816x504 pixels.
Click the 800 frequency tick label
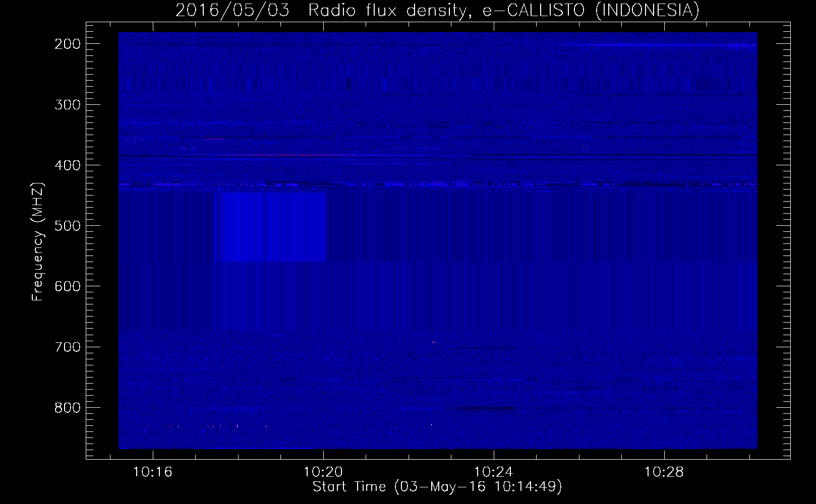click(x=68, y=407)
